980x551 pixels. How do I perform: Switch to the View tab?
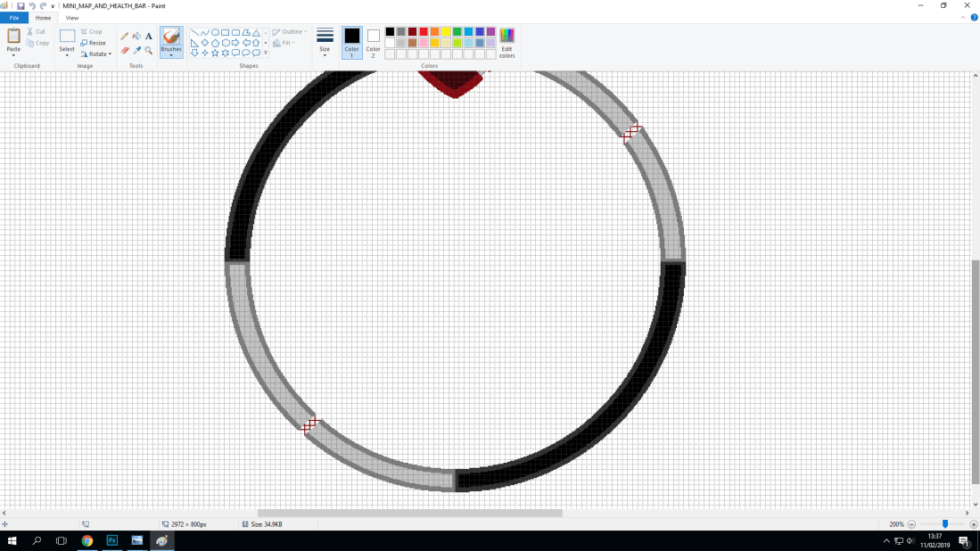[71, 17]
